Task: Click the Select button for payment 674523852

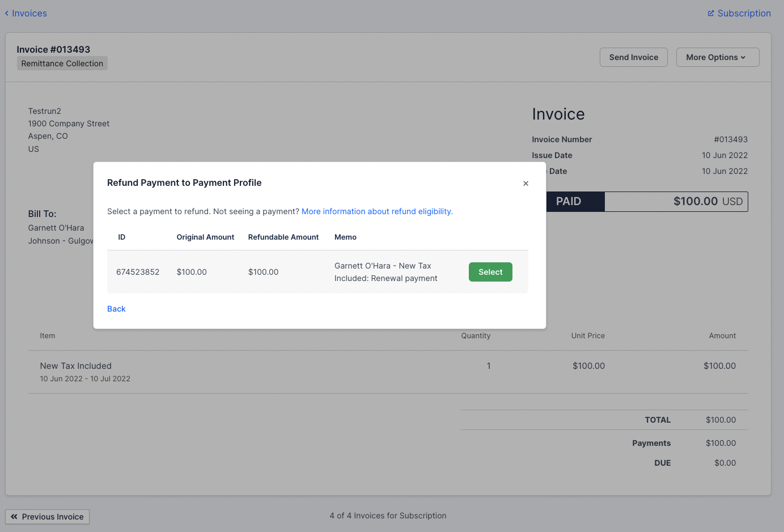Action: (490, 272)
